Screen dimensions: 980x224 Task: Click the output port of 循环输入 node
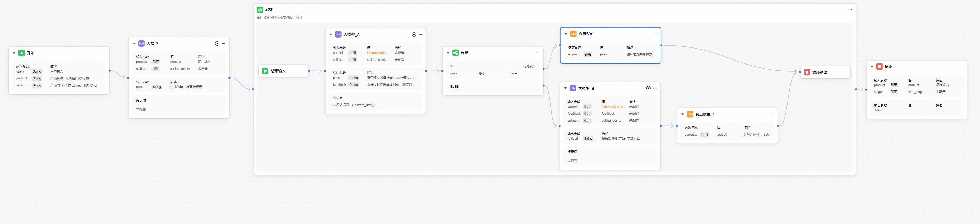(x=309, y=71)
